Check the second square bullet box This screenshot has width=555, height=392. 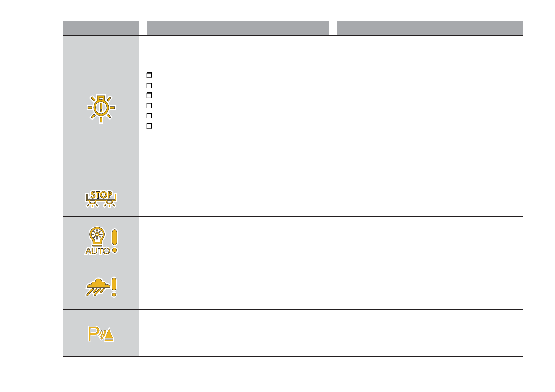pos(149,85)
